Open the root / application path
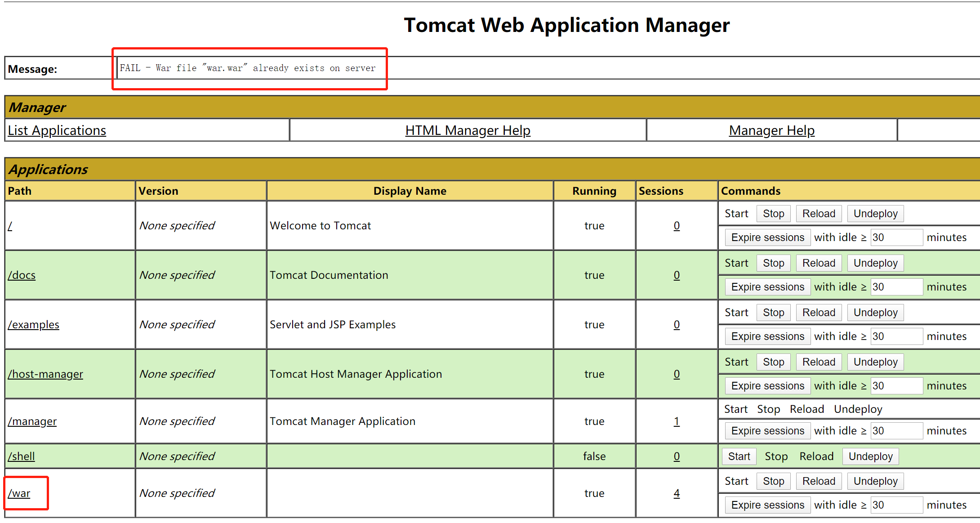The image size is (980, 523). tap(10, 226)
